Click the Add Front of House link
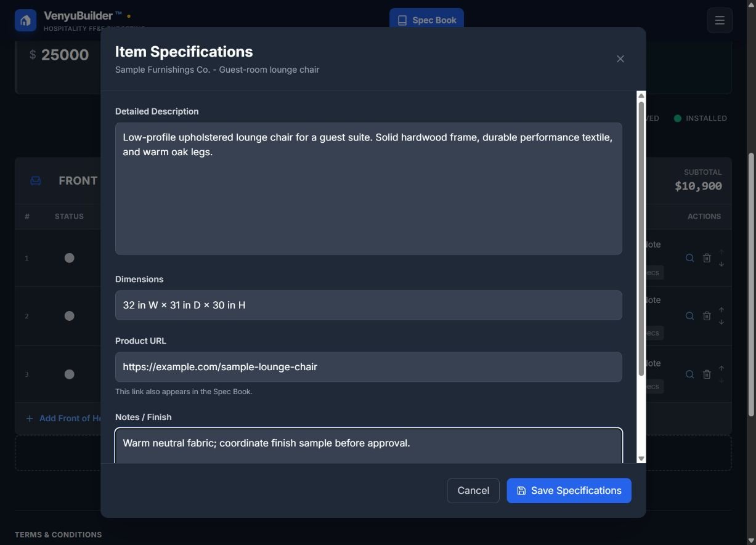The image size is (756, 545). click(x=64, y=419)
